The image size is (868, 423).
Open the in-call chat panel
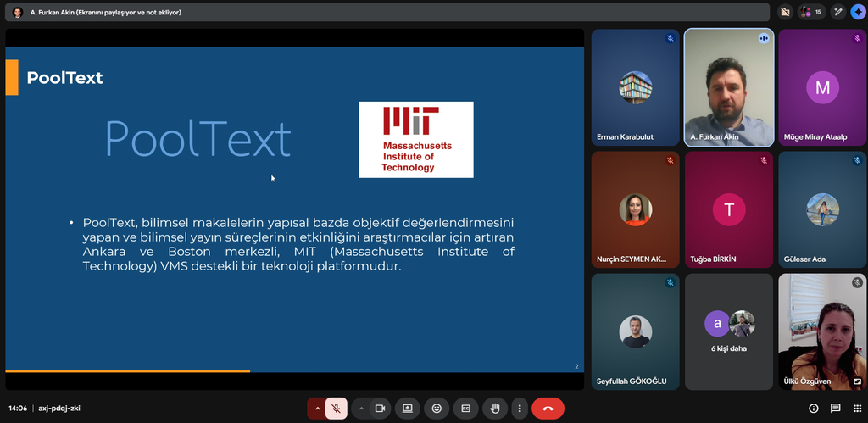tap(835, 409)
